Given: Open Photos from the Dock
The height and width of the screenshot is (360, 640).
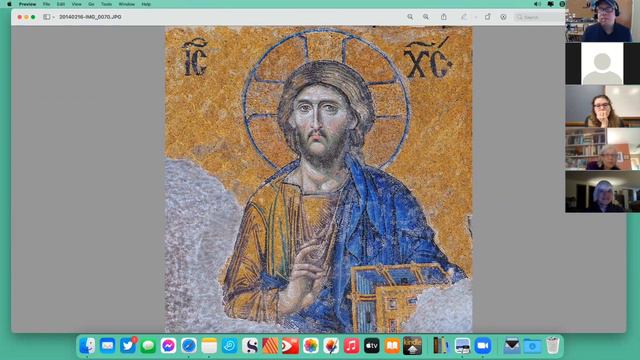Looking at the screenshot, I should [x=311, y=346].
